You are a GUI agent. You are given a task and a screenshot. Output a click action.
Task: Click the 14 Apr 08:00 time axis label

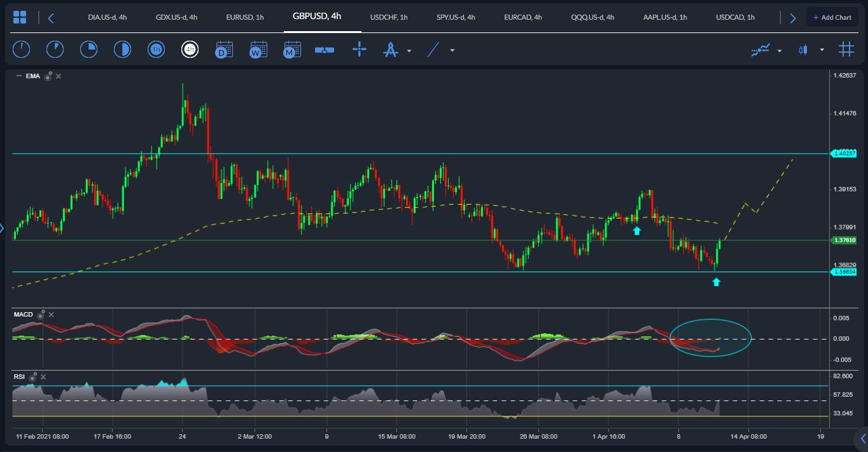click(748, 437)
